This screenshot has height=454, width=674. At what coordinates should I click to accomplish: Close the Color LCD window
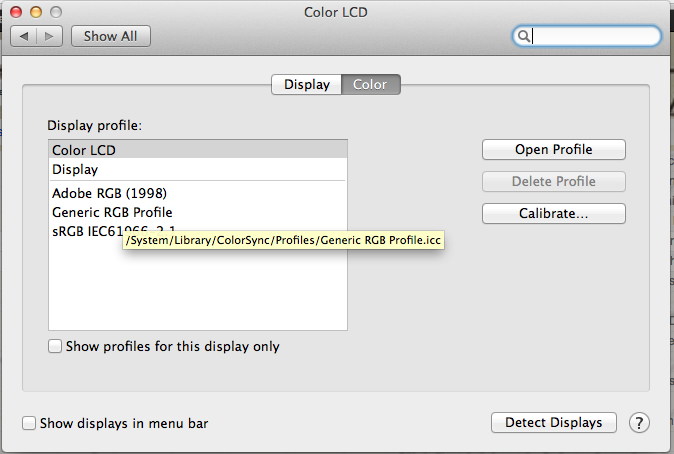click(17, 12)
